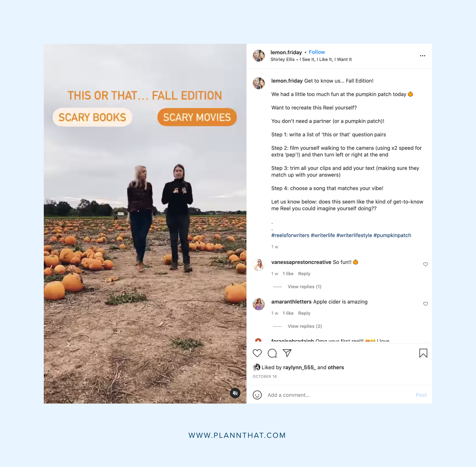Screen dimensions: 476x467
Task: Expand View replies (2) under amaranthletters
Action: click(x=305, y=326)
